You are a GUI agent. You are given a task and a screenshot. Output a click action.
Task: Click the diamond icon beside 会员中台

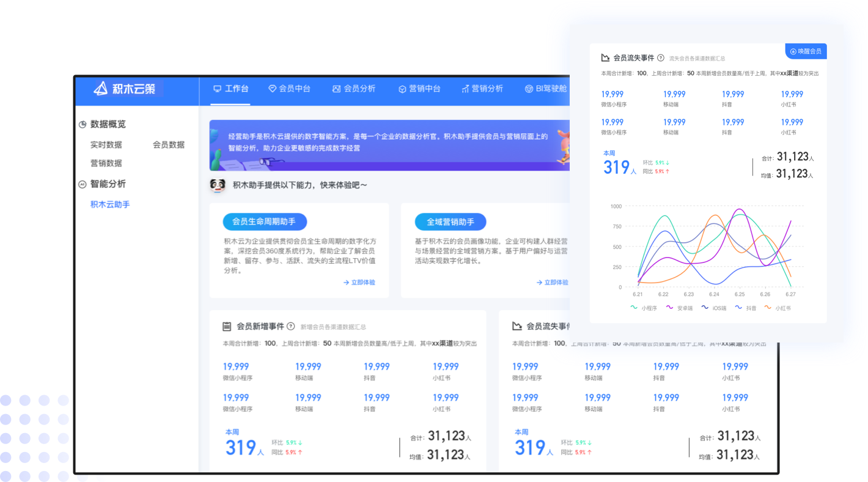(x=273, y=89)
